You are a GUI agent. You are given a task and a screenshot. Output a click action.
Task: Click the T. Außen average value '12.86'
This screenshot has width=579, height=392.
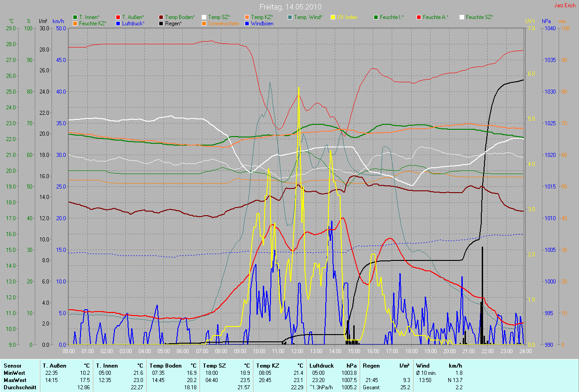point(84,387)
